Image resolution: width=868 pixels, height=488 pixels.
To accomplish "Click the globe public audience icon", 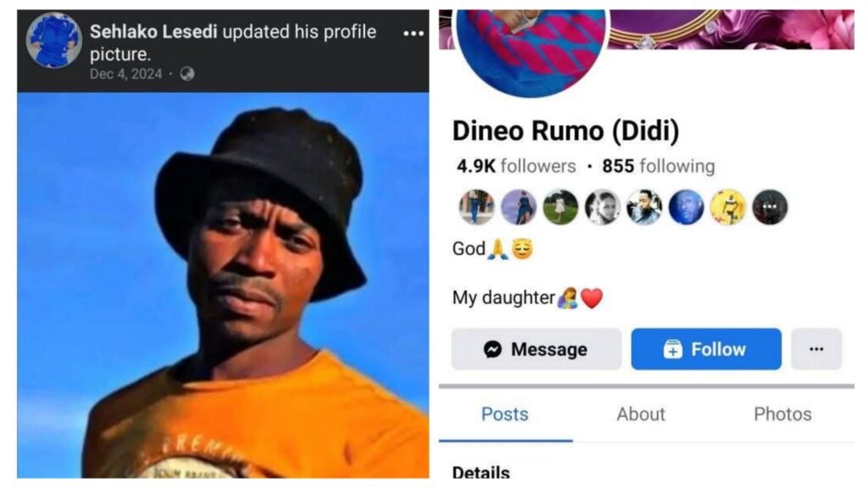I will point(187,74).
